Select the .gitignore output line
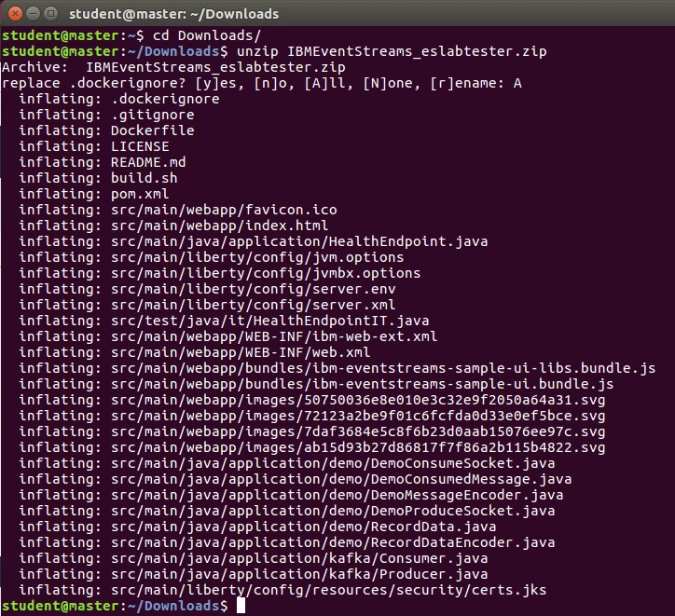 click(x=107, y=115)
